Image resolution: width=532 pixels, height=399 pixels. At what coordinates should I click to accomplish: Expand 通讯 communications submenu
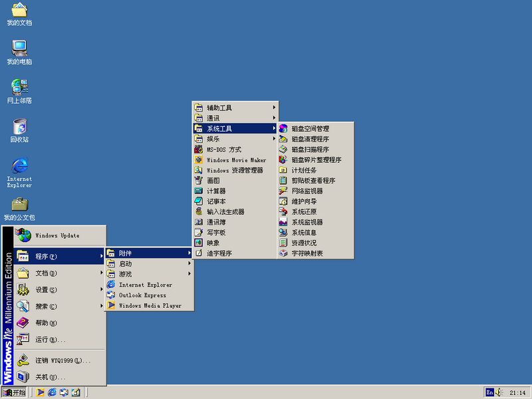point(235,118)
